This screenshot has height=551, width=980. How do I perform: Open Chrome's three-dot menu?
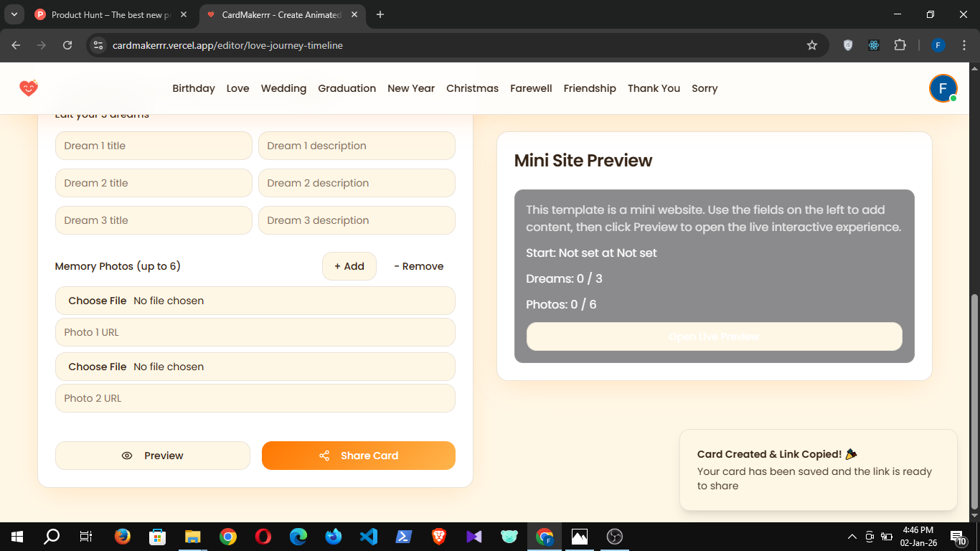point(964,45)
